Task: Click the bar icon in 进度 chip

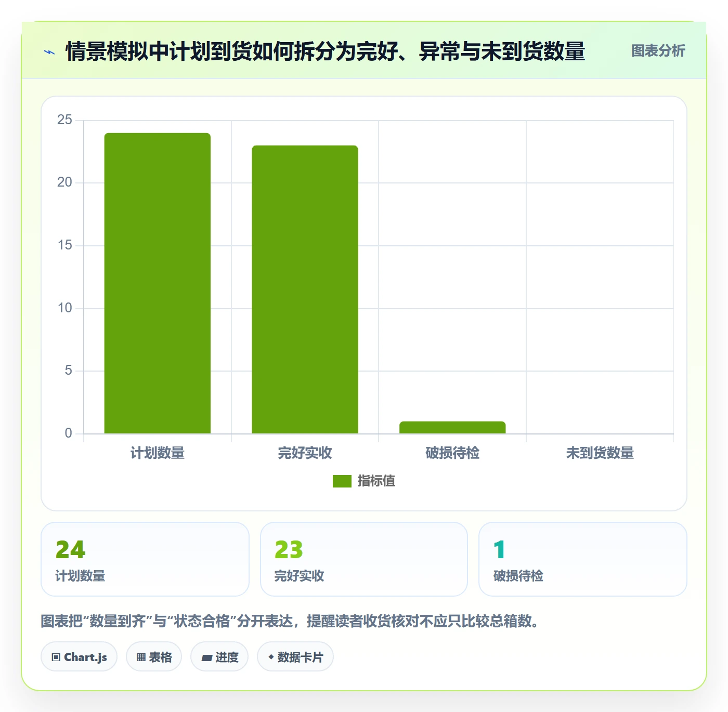Action: [x=206, y=658]
